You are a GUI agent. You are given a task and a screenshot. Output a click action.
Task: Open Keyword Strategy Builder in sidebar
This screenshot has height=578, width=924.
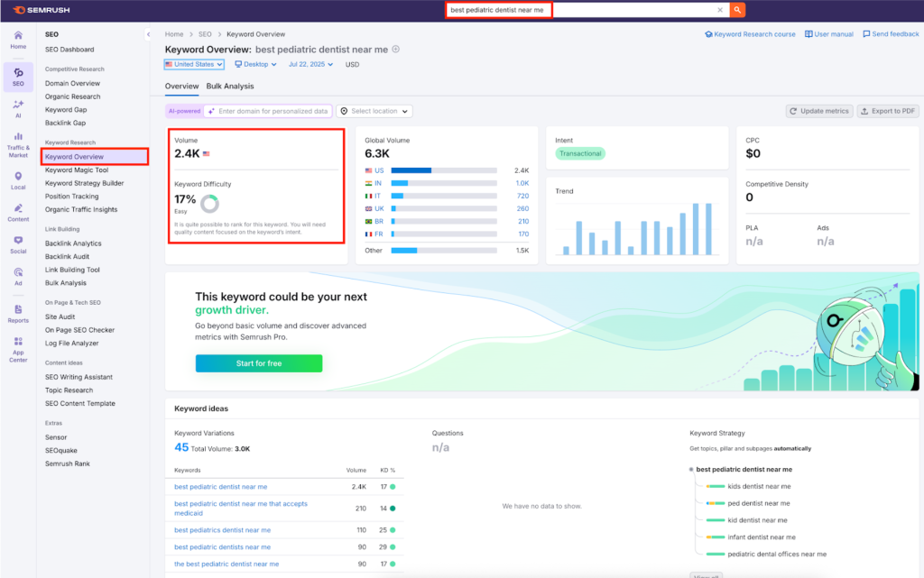point(84,183)
